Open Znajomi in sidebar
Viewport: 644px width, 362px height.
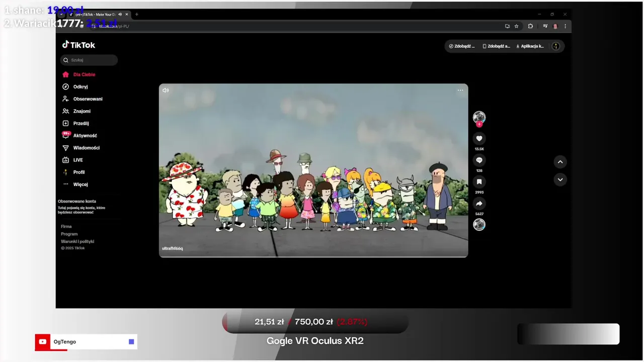pyautogui.click(x=82, y=111)
